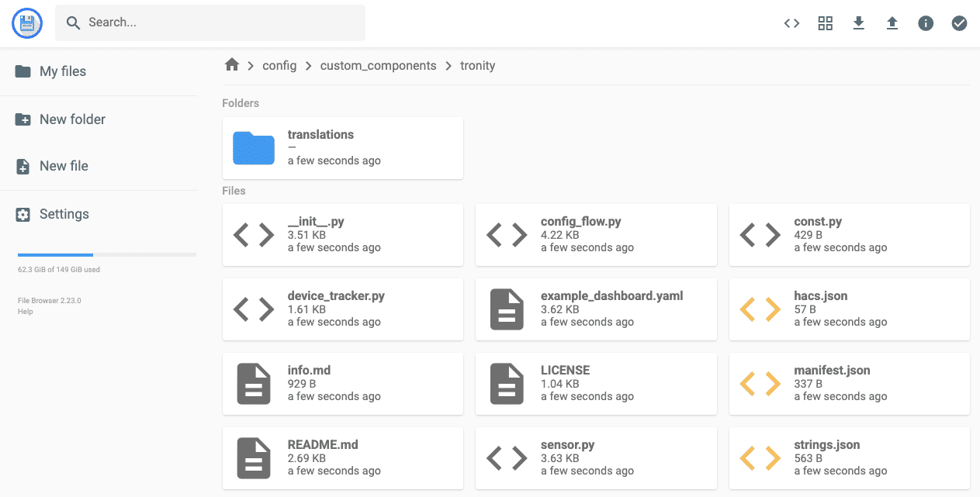Open the info icon in toolbar
Image resolution: width=980 pixels, height=497 pixels.
pyautogui.click(x=926, y=23)
